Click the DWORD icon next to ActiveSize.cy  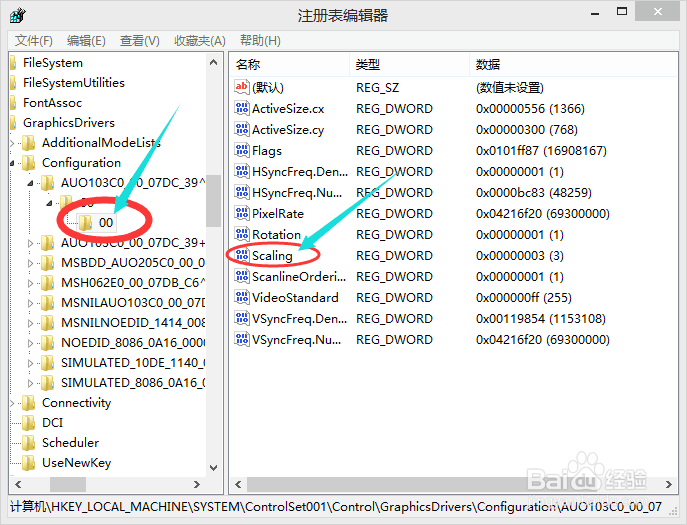[x=242, y=129]
